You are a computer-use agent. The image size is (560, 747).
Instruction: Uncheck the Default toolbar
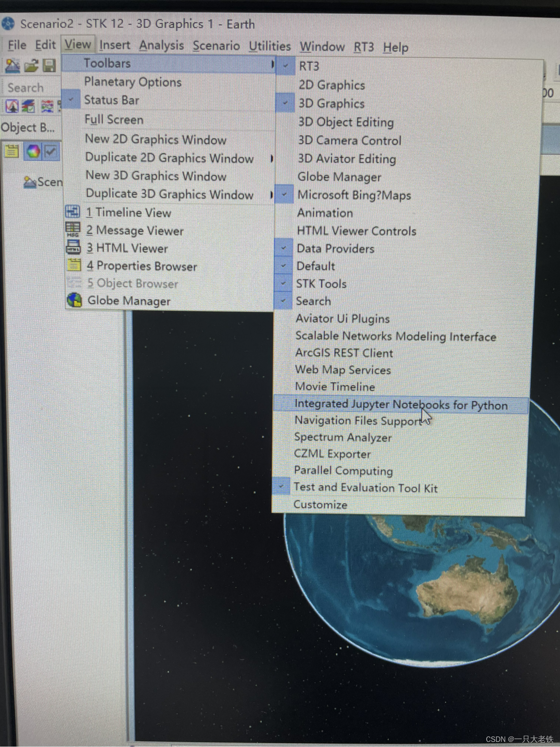[x=284, y=266]
